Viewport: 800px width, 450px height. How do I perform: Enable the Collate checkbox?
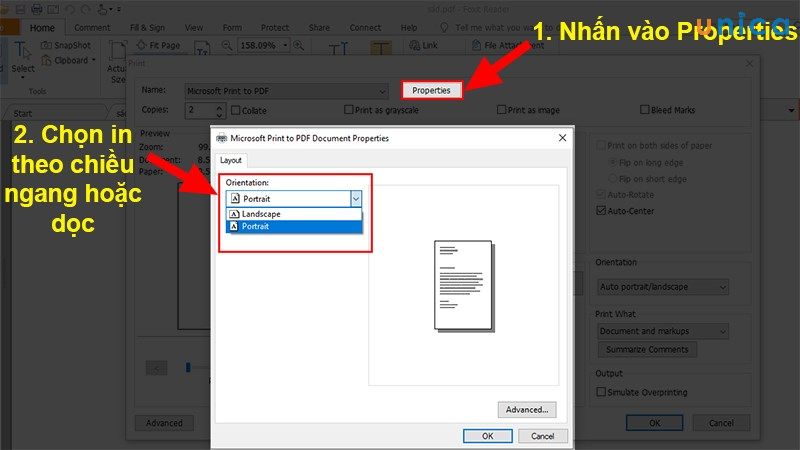[x=234, y=110]
